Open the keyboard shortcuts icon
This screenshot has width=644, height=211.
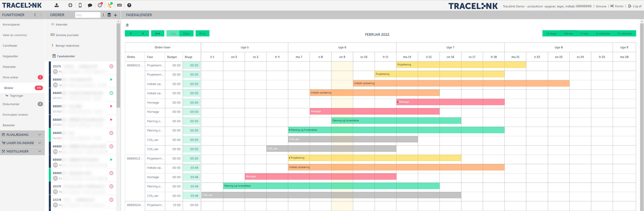(119, 5)
